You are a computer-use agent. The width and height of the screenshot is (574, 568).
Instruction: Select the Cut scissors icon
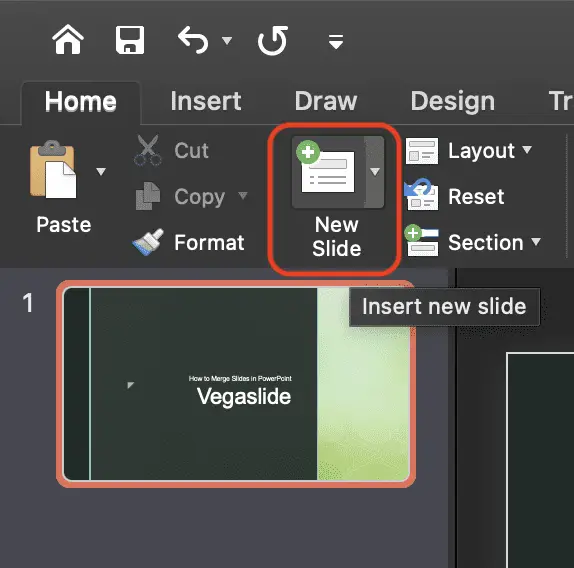point(148,150)
